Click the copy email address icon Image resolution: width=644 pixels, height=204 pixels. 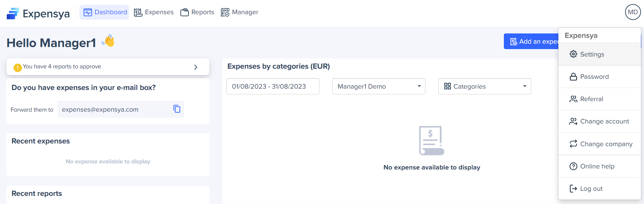(177, 109)
